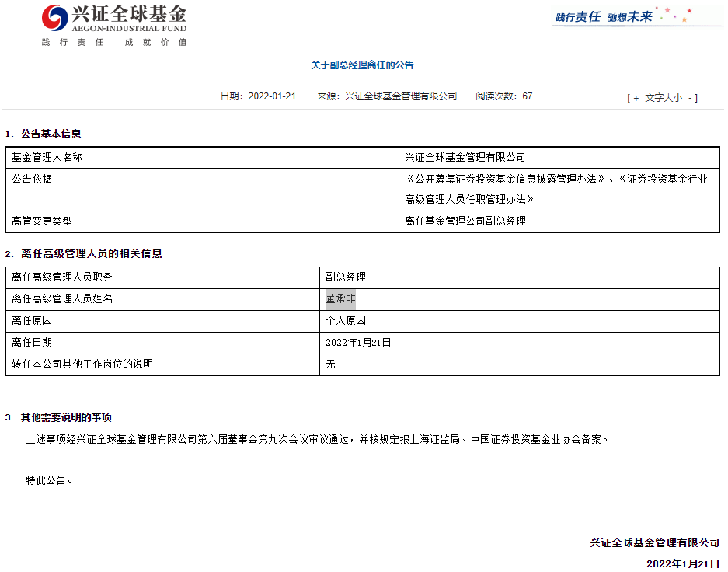Click the highlighted name 董承非
728x572 pixels.
(340, 299)
